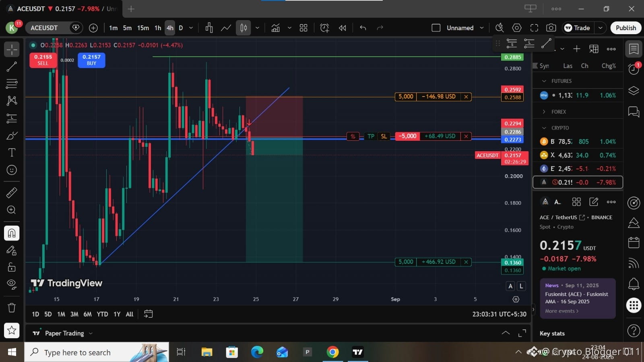Switch to the 1m timeframe
The image size is (644, 362).
(114, 28)
